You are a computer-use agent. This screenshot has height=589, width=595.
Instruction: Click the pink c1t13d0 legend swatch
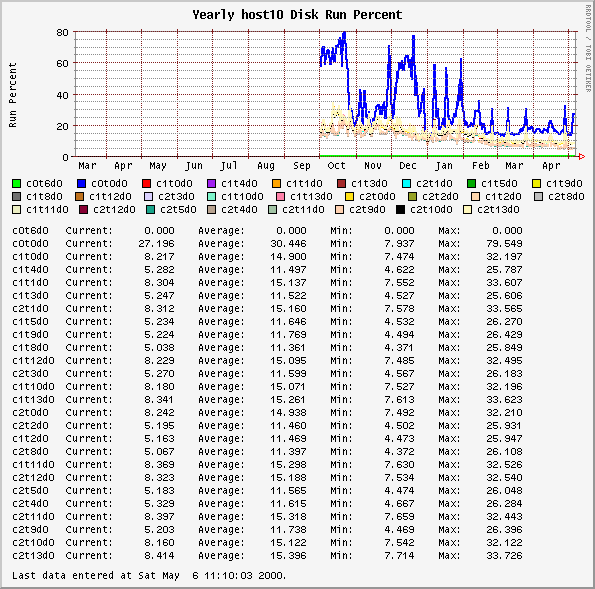pos(280,197)
